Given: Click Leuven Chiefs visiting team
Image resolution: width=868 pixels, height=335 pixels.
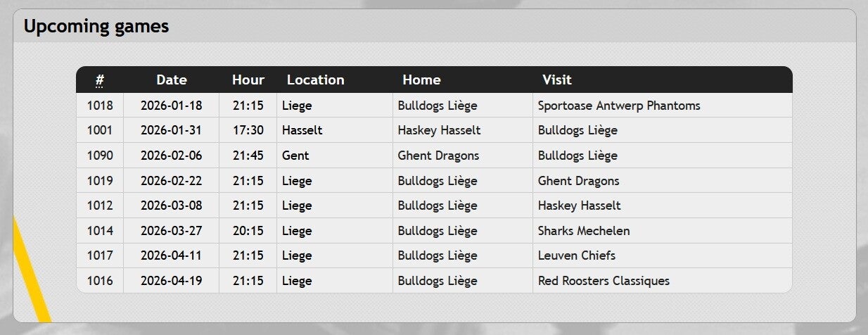Looking at the screenshot, I should 577,255.
